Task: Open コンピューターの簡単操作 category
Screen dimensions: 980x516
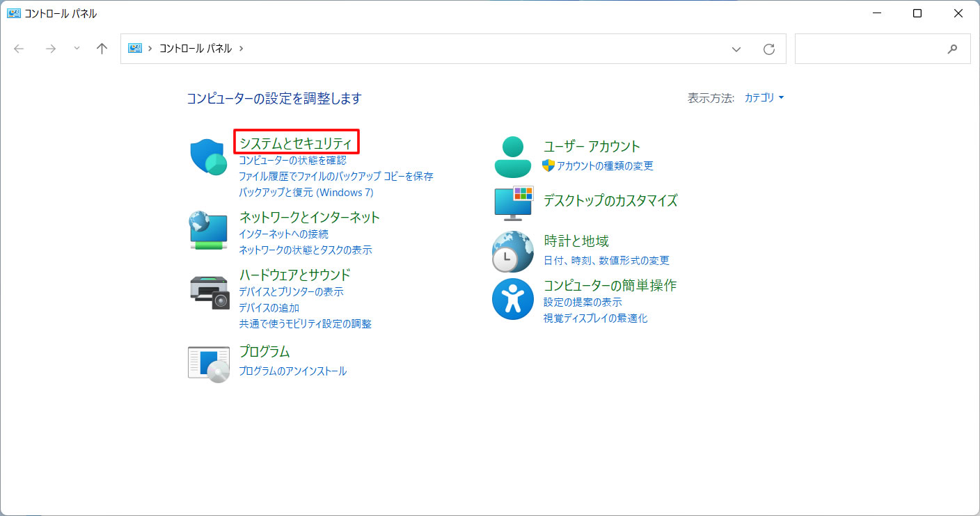Action: point(610,285)
